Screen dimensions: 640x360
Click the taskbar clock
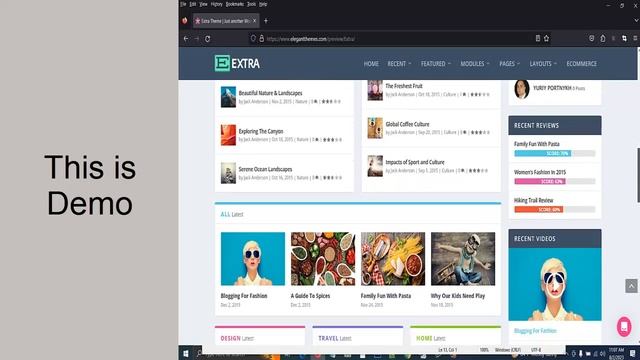[x=616, y=353]
